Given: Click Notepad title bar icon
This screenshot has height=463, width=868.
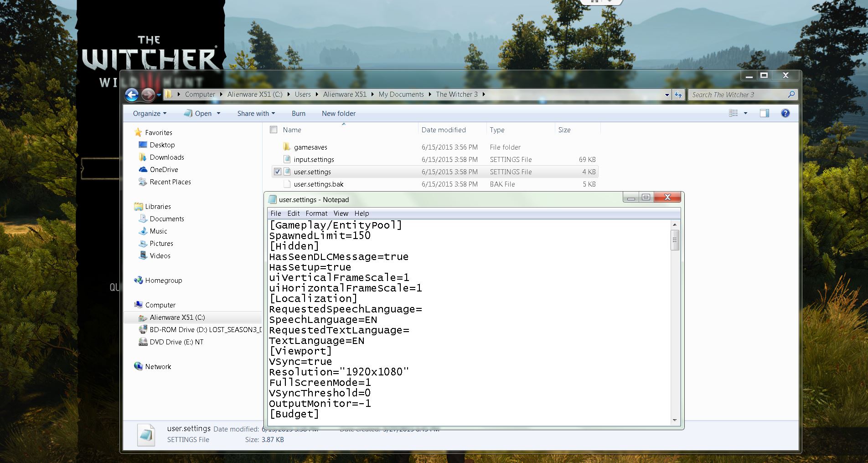Looking at the screenshot, I should coord(273,199).
